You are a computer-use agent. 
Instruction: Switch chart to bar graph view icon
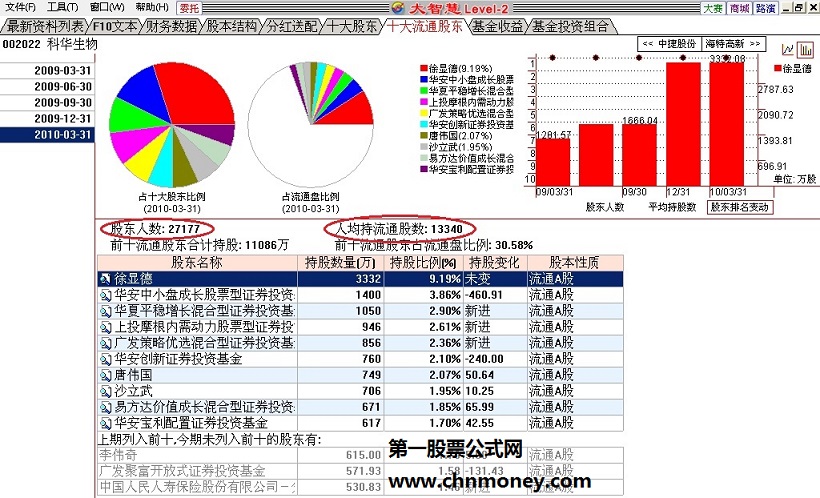click(x=806, y=49)
